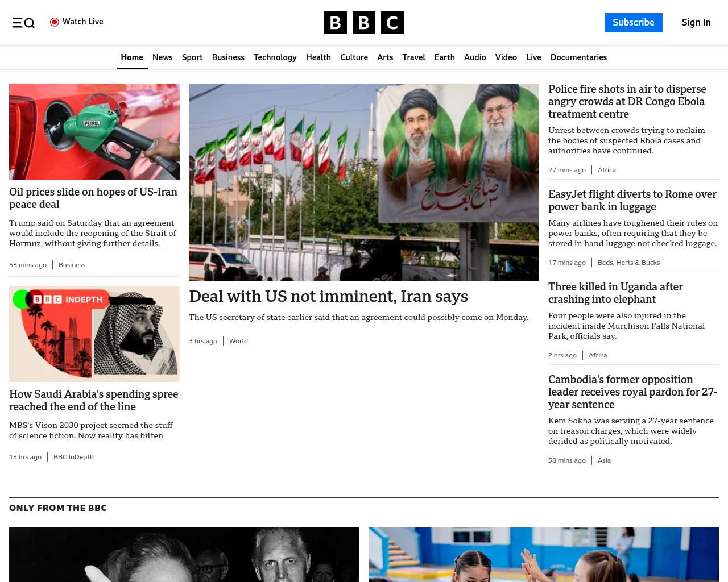
Task: Open the BBC InDepth Saudi thumbnail
Action: click(x=94, y=334)
